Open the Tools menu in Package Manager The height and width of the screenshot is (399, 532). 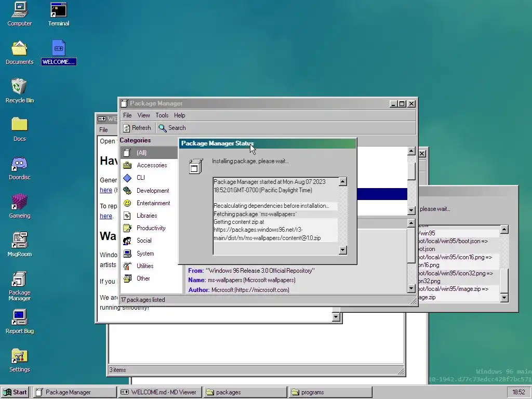pos(162,115)
